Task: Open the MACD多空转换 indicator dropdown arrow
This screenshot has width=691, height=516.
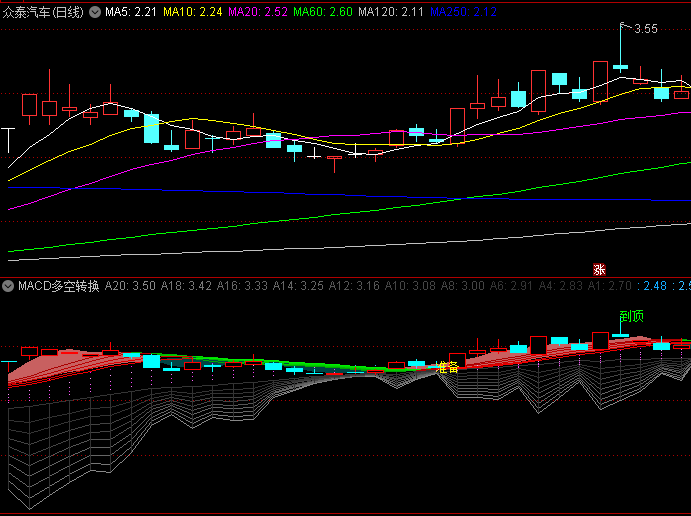Action: [x=9, y=286]
